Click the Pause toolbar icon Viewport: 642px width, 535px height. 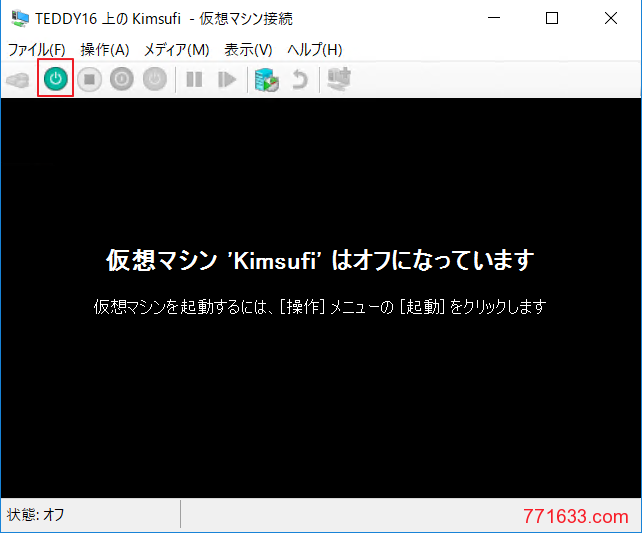(x=194, y=79)
